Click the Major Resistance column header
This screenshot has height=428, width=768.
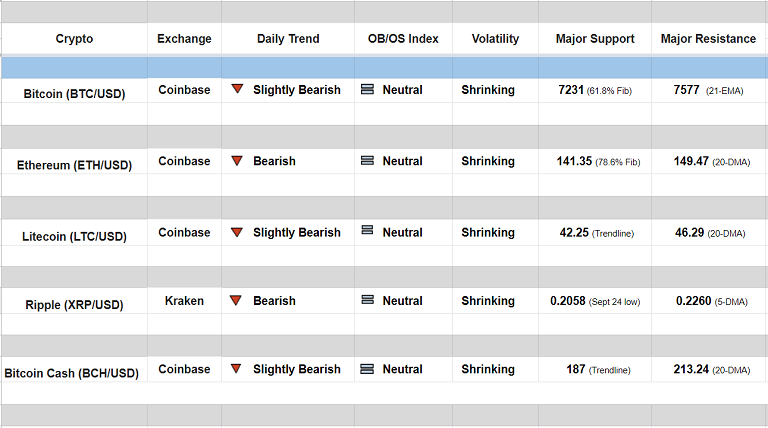(x=708, y=39)
